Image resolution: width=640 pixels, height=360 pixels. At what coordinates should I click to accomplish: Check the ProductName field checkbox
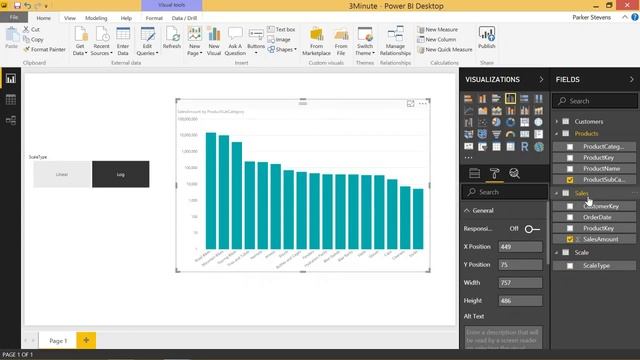click(570, 169)
